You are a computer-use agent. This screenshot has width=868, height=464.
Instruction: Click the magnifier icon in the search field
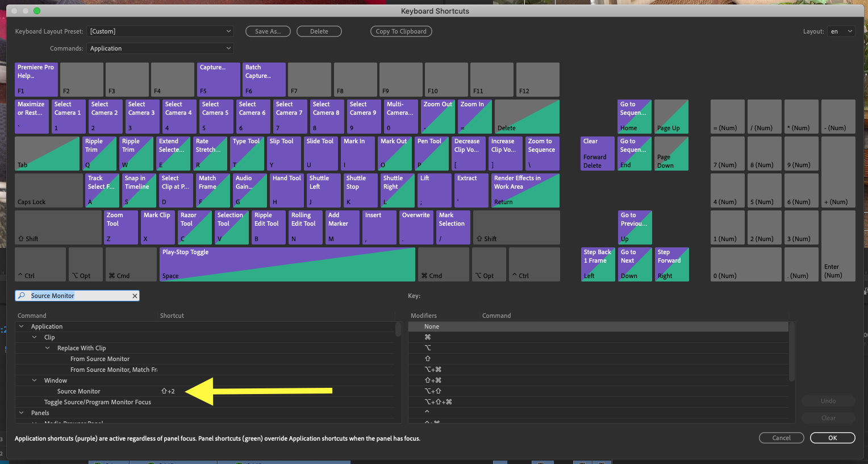pyautogui.click(x=22, y=296)
